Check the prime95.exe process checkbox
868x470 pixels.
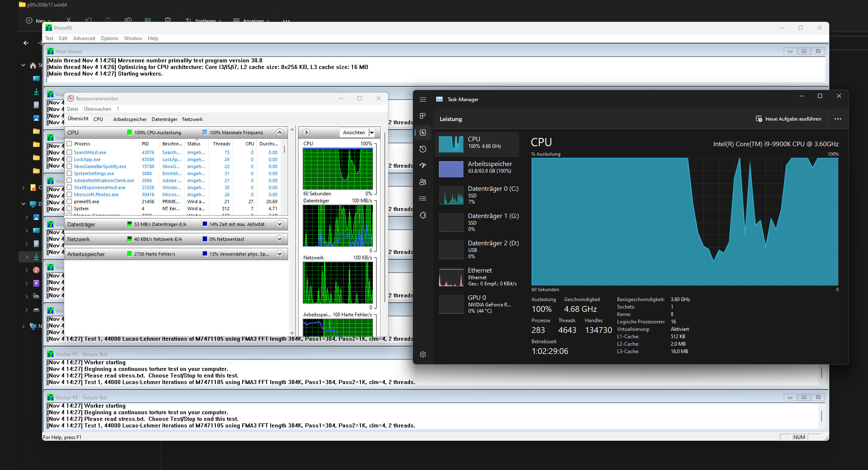(x=69, y=202)
